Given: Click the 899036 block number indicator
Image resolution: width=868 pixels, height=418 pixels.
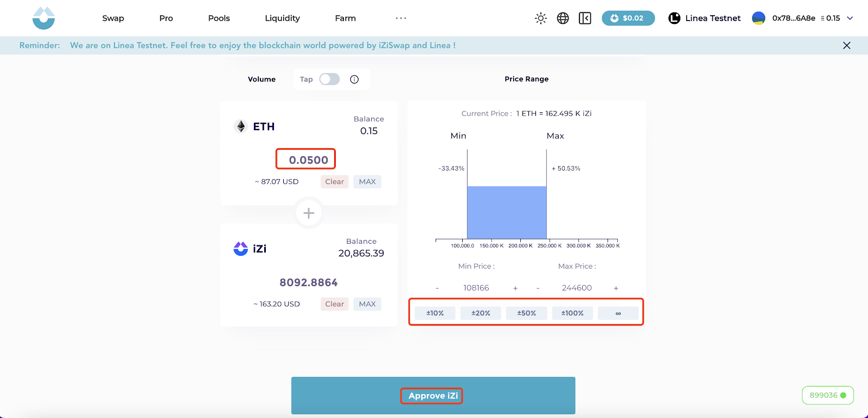Looking at the screenshot, I should 828,395.
